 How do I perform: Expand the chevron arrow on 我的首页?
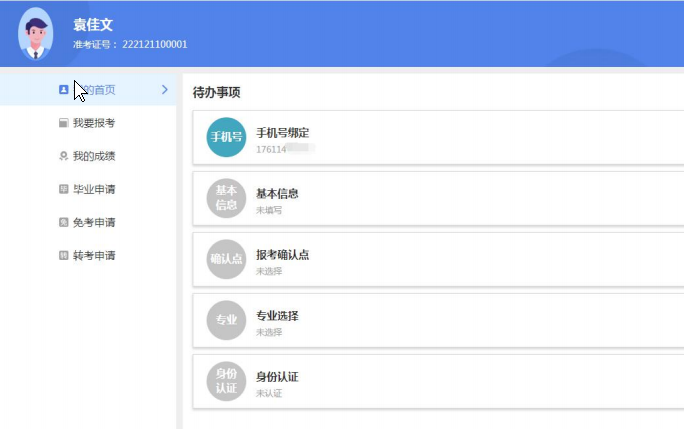click(x=164, y=89)
